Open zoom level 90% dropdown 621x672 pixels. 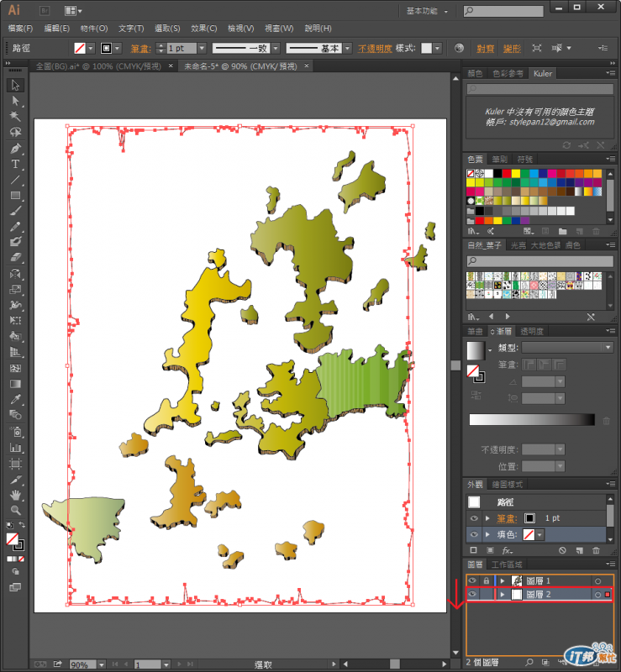(x=102, y=664)
